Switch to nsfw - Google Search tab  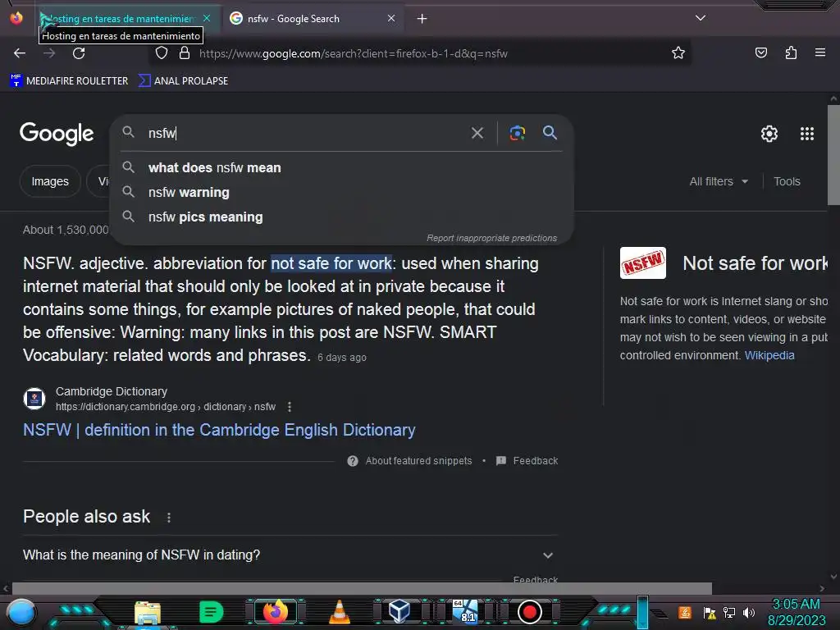[x=313, y=19]
